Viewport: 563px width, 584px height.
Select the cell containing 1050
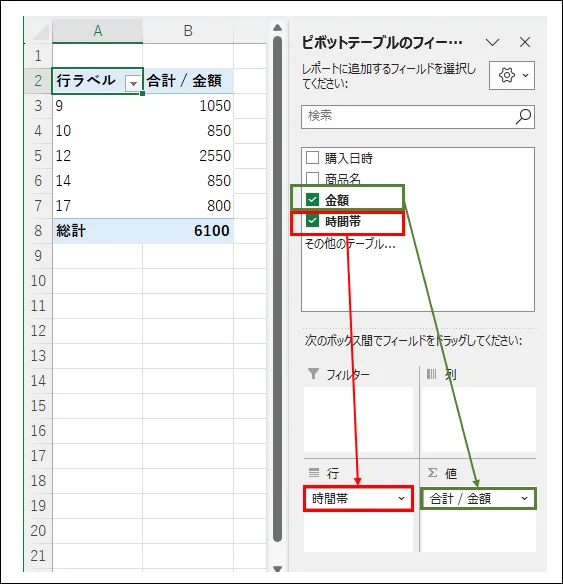(188, 106)
